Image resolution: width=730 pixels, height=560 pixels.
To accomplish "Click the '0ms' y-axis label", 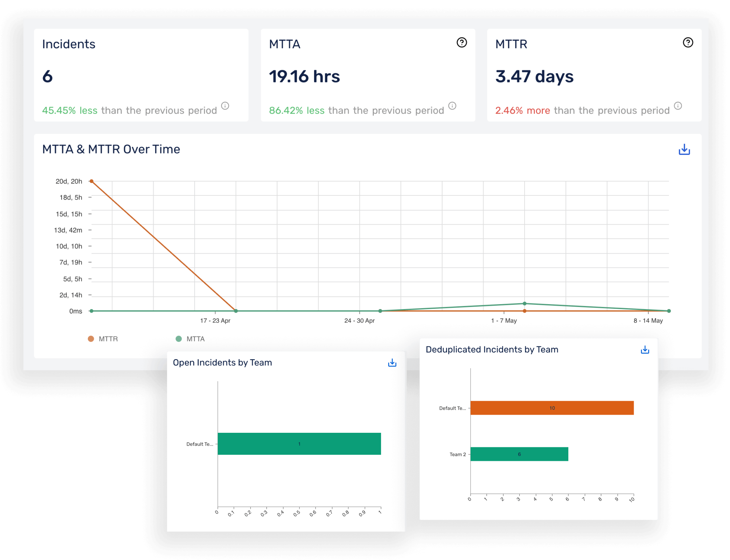I will click(x=75, y=311).
